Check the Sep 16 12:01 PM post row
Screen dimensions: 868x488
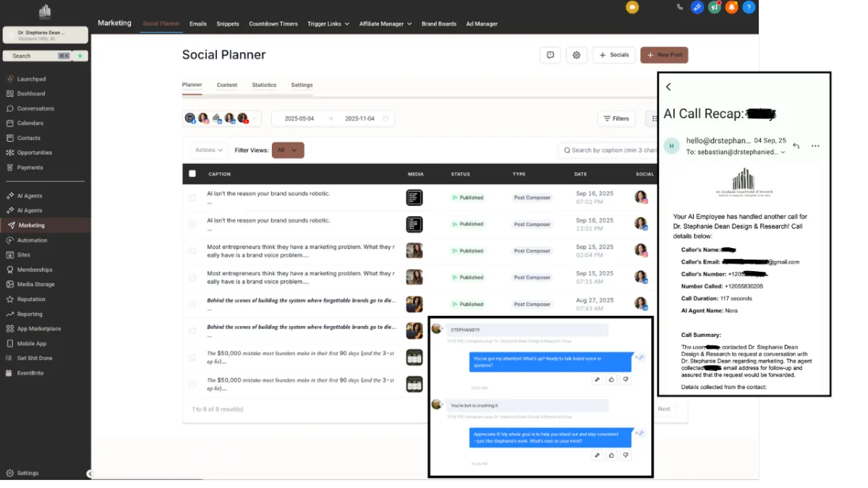192,224
